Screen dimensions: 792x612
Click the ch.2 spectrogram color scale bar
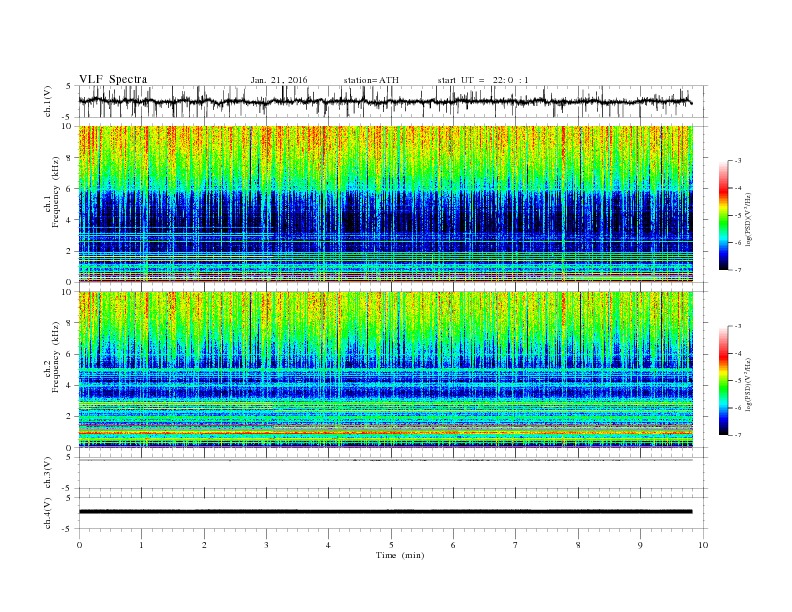(x=723, y=380)
